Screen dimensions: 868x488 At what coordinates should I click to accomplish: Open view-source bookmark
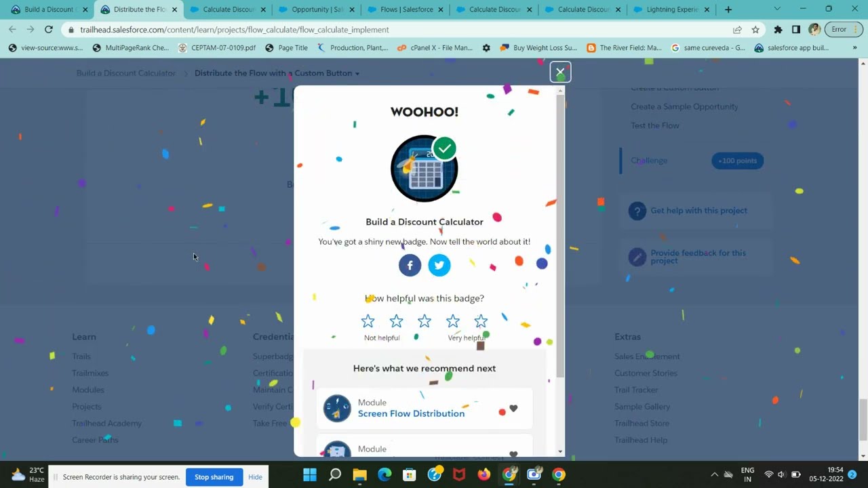pos(46,48)
